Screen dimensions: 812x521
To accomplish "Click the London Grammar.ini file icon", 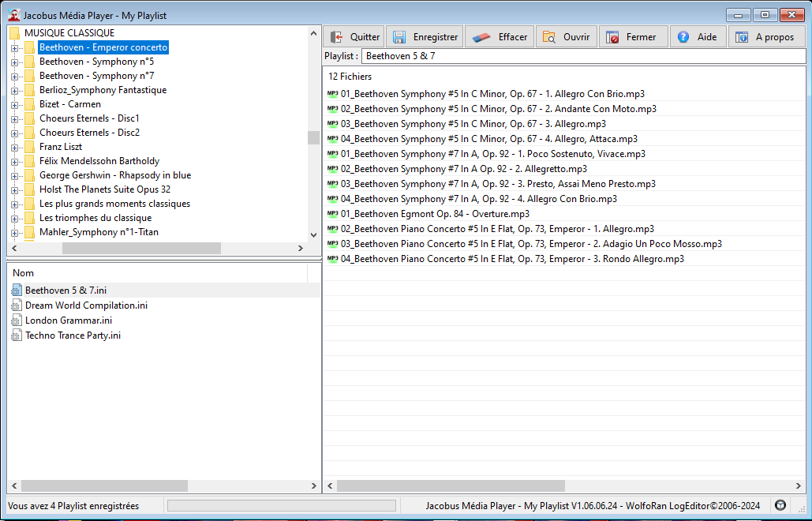I will click(x=17, y=320).
